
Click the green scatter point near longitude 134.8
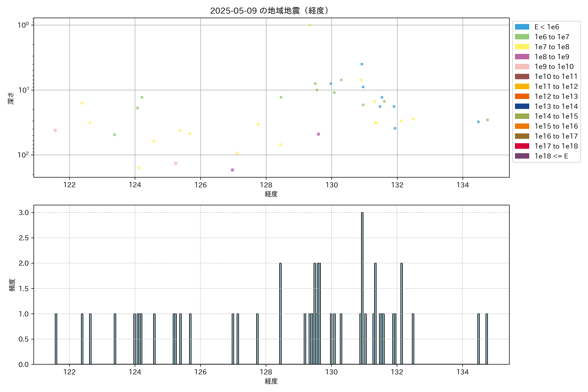tap(487, 120)
